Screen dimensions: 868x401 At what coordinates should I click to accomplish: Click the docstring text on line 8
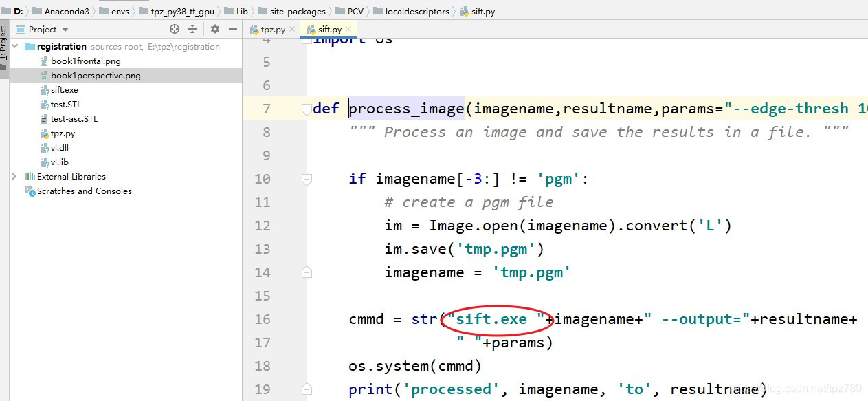click(x=599, y=132)
